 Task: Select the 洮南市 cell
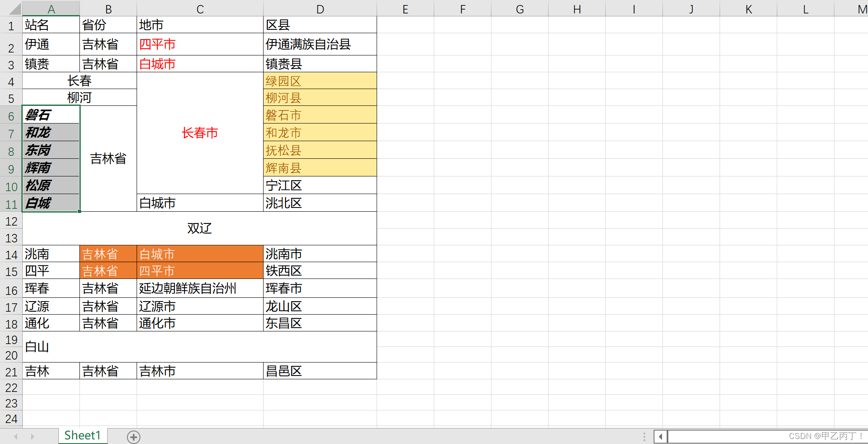point(320,254)
